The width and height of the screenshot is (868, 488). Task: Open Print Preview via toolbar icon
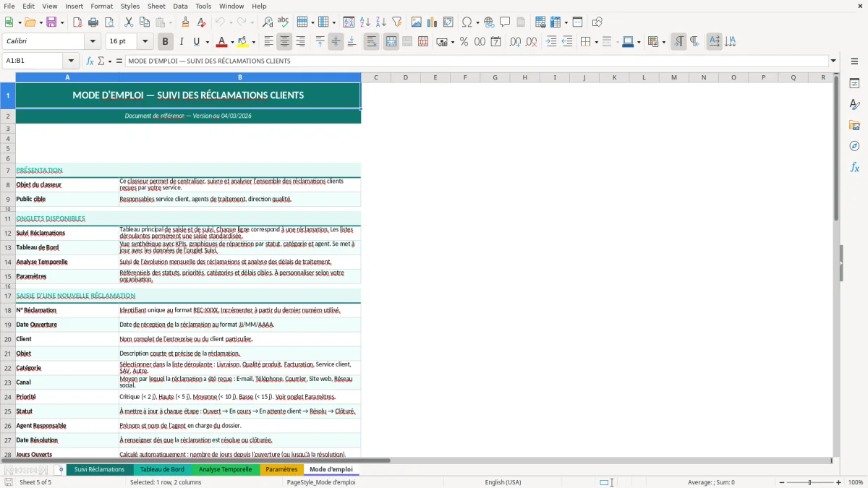pyautogui.click(x=109, y=22)
